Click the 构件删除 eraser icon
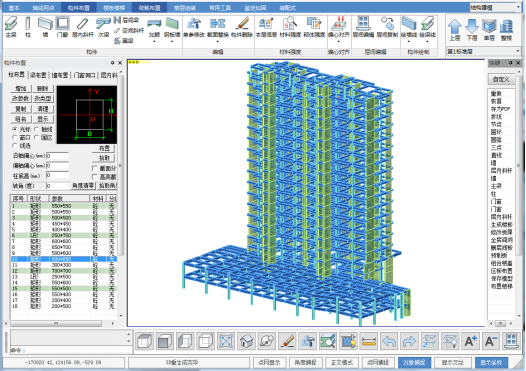Image resolution: width=526 pixels, height=371 pixels. pyautogui.click(x=242, y=27)
